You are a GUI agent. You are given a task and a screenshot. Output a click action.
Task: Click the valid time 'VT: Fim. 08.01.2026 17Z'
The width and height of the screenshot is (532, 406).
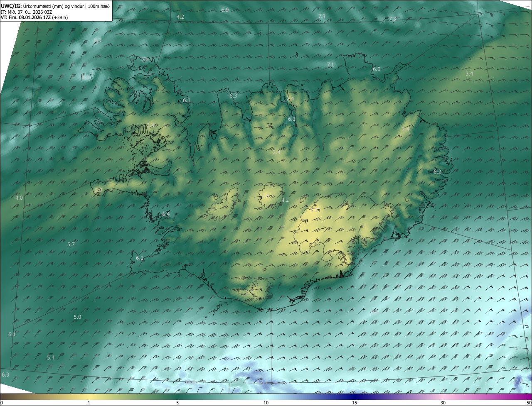26,17
